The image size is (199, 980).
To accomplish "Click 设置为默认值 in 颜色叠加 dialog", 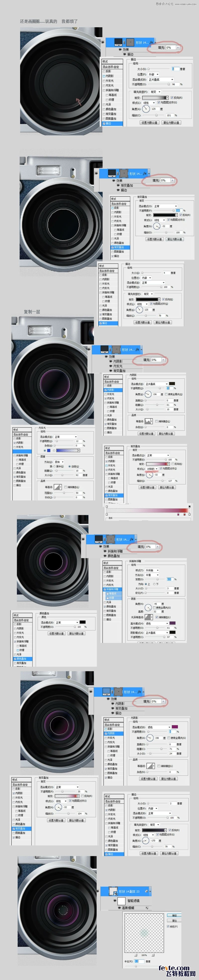I will click(56, 633).
